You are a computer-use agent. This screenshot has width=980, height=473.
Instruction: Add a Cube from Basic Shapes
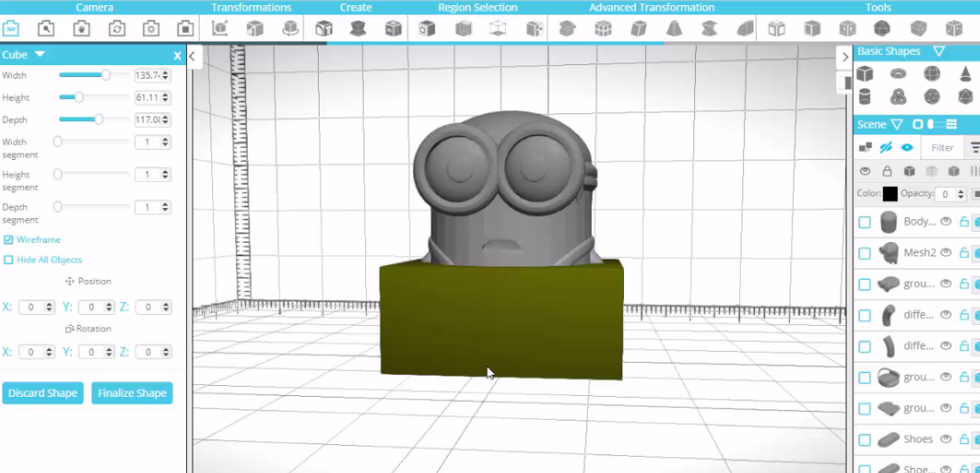[864, 74]
